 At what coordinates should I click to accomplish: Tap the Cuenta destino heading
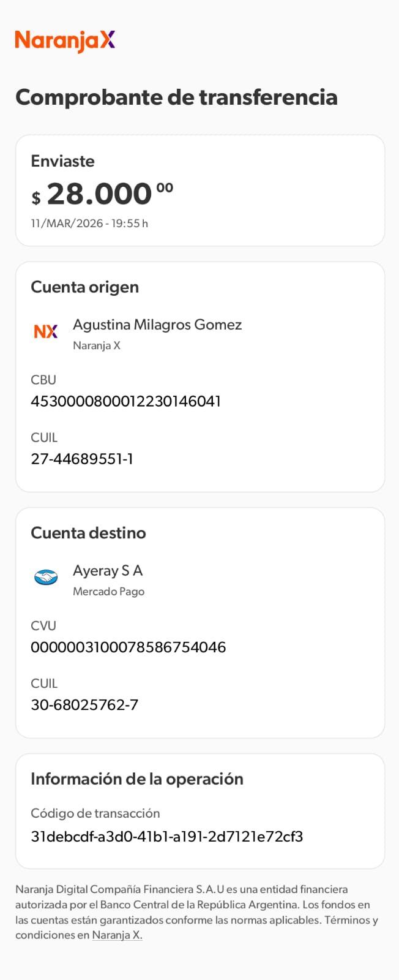[x=88, y=533]
